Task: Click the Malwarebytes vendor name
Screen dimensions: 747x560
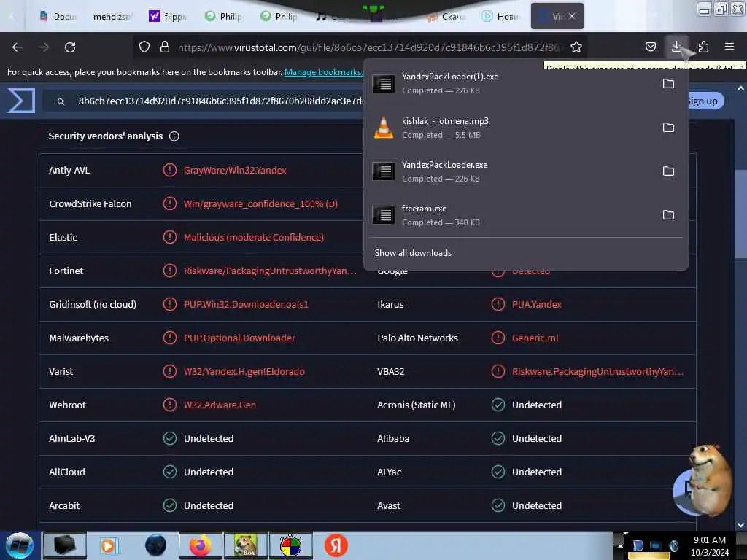Action: click(79, 338)
